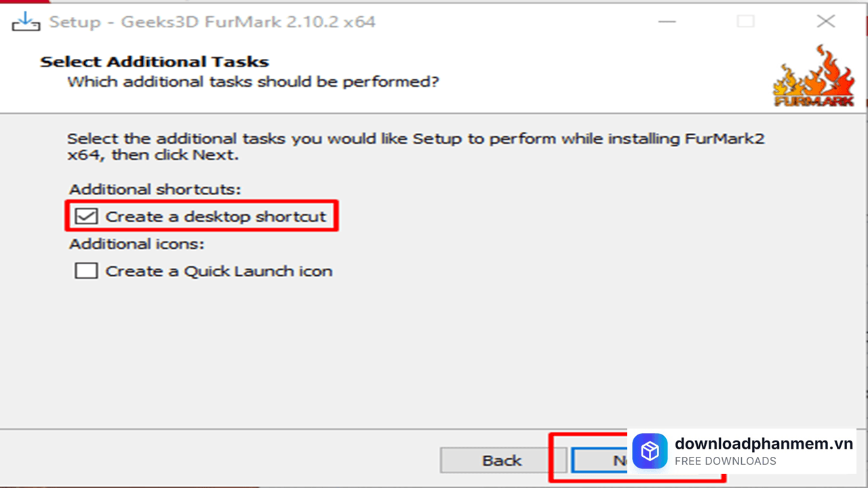Minimize the Setup window
This screenshot has height=488, width=868.
coord(666,21)
